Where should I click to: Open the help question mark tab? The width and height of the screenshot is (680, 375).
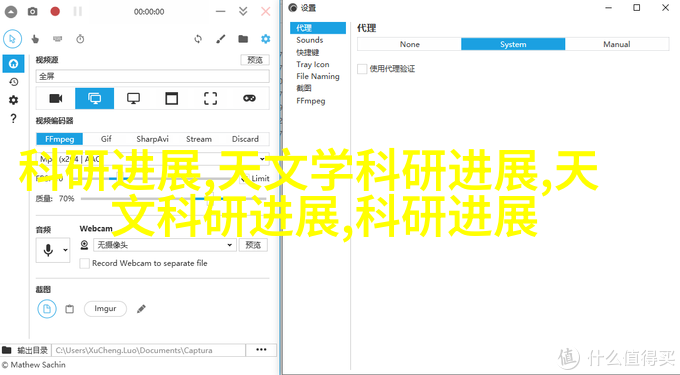point(13,118)
